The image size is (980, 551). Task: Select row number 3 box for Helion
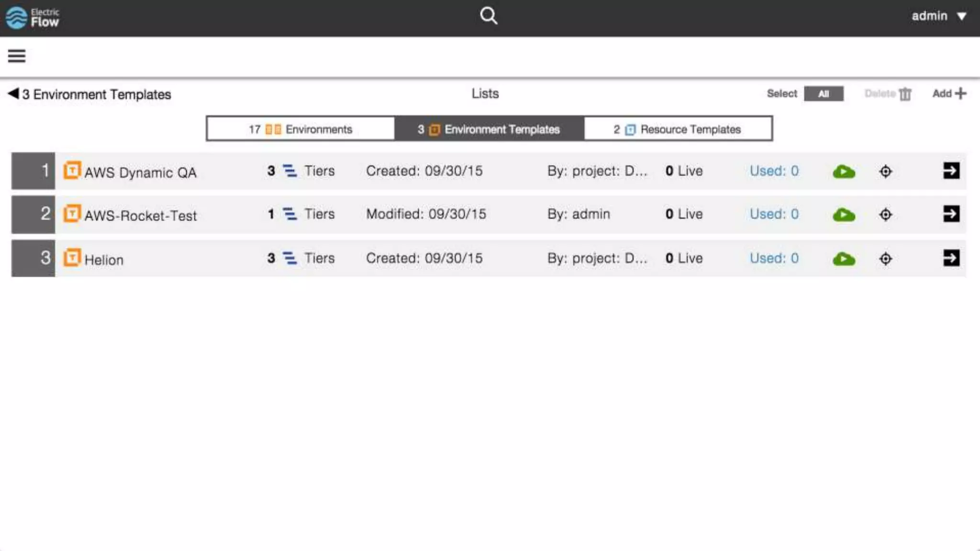pos(33,258)
